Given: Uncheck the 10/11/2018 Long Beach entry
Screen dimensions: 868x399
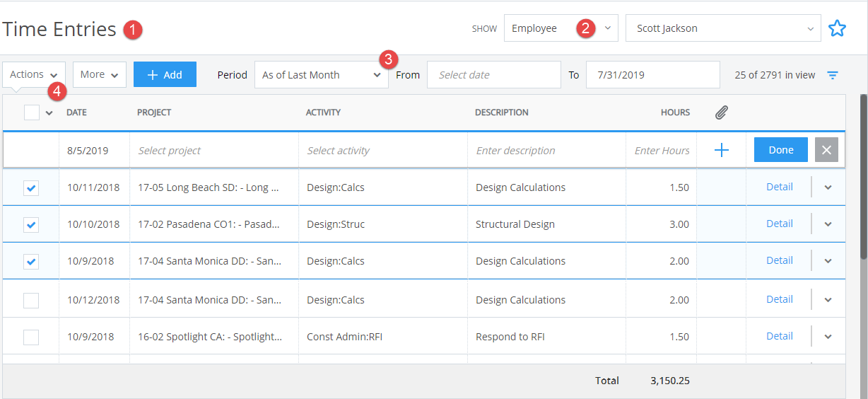Looking at the screenshot, I should tap(31, 187).
